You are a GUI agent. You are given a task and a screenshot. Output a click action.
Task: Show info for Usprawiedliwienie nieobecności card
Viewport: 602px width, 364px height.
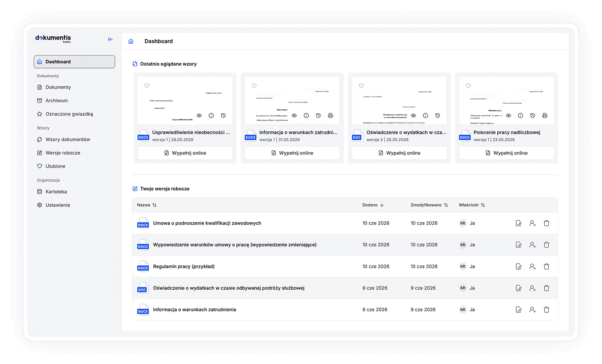click(211, 116)
